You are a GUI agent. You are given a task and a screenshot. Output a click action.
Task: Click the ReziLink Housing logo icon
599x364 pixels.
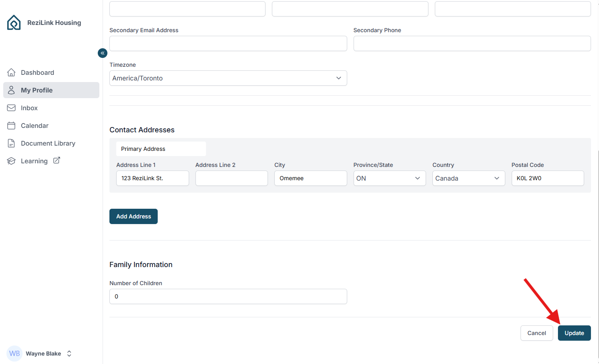pos(14,23)
